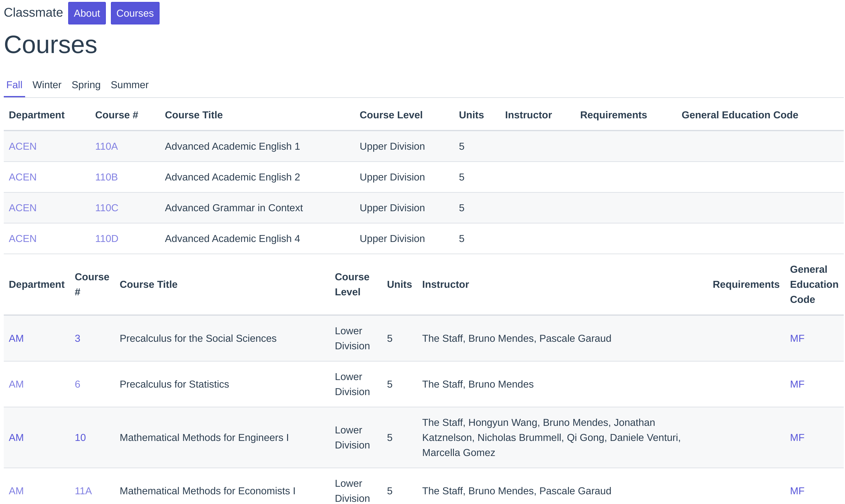Screen dimensions: 845x504
Task: Open AM course number 6 link
Action: (78, 384)
